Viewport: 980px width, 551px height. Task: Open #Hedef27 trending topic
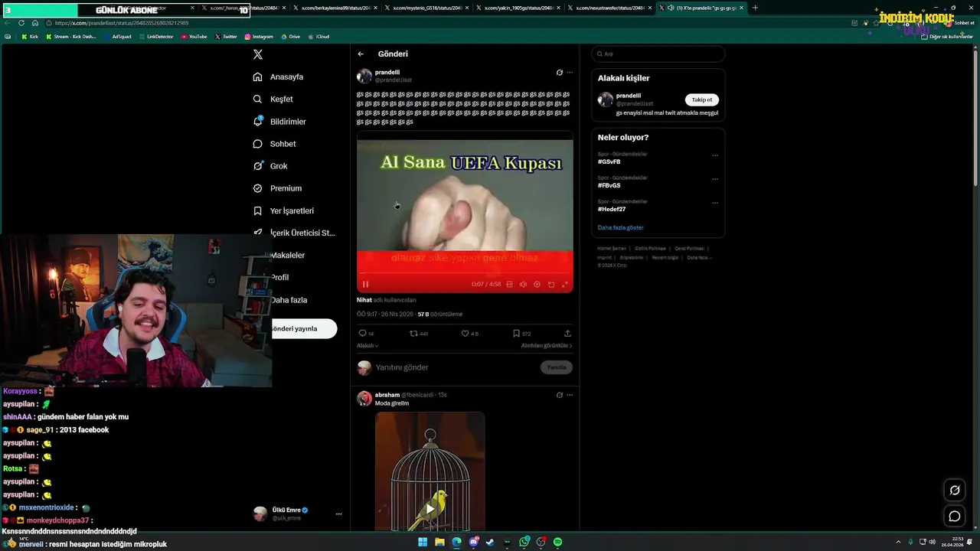point(612,210)
